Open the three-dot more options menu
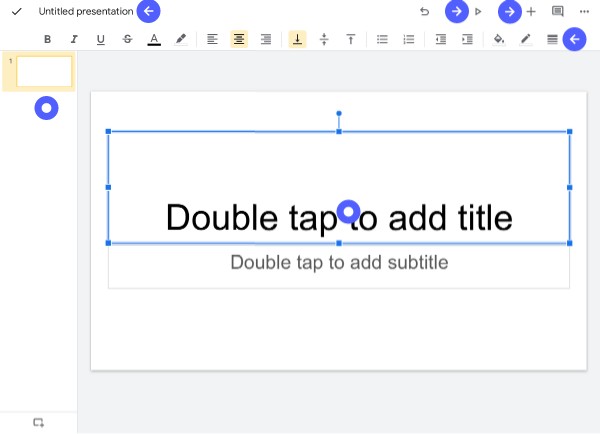Image resolution: width=600 pixels, height=434 pixels. pyautogui.click(x=584, y=11)
